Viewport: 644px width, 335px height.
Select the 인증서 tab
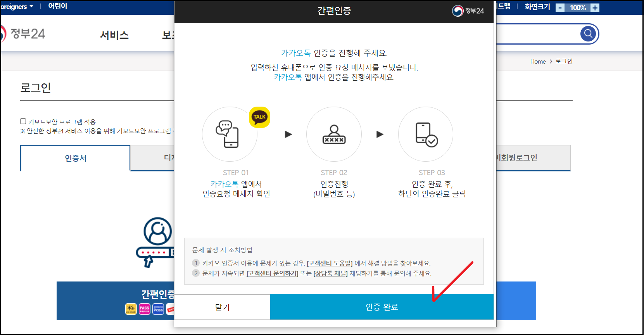pyautogui.click(x=76, y=158)
